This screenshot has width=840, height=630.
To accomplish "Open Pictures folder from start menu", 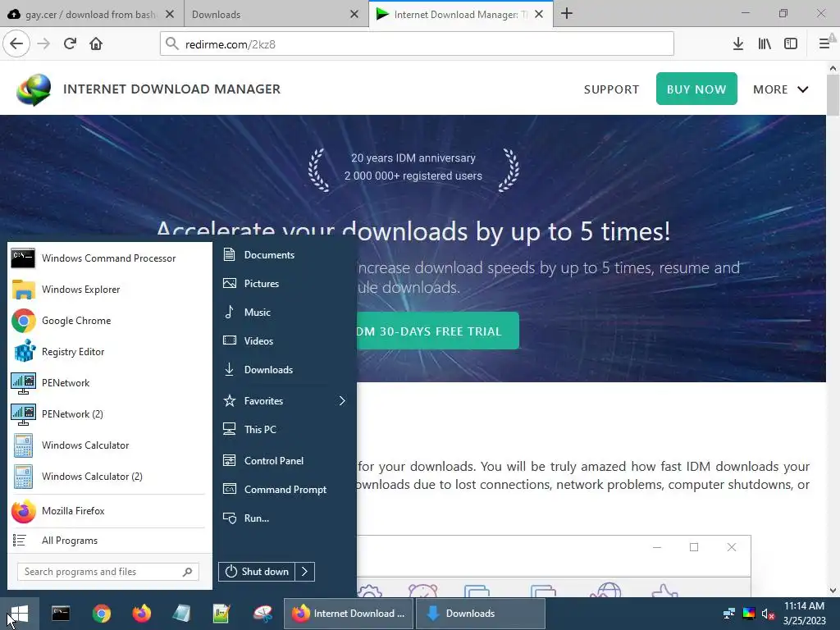I will (285, 283).
